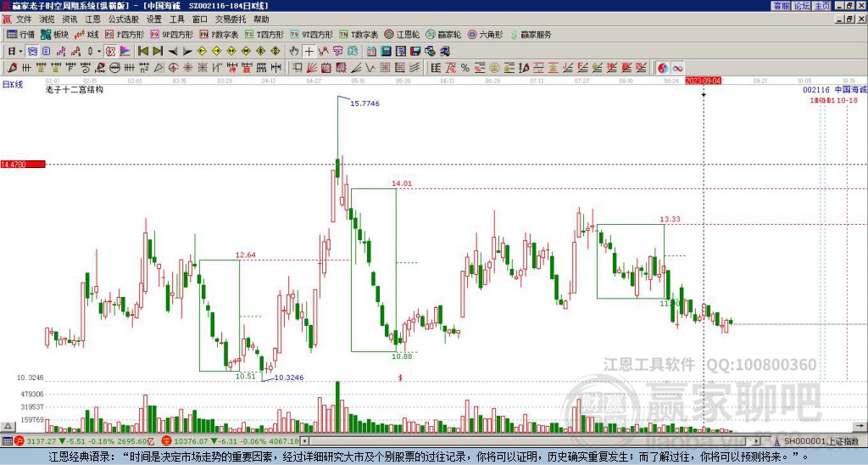Click the save floppy disk icon

(x=415, y=51)
